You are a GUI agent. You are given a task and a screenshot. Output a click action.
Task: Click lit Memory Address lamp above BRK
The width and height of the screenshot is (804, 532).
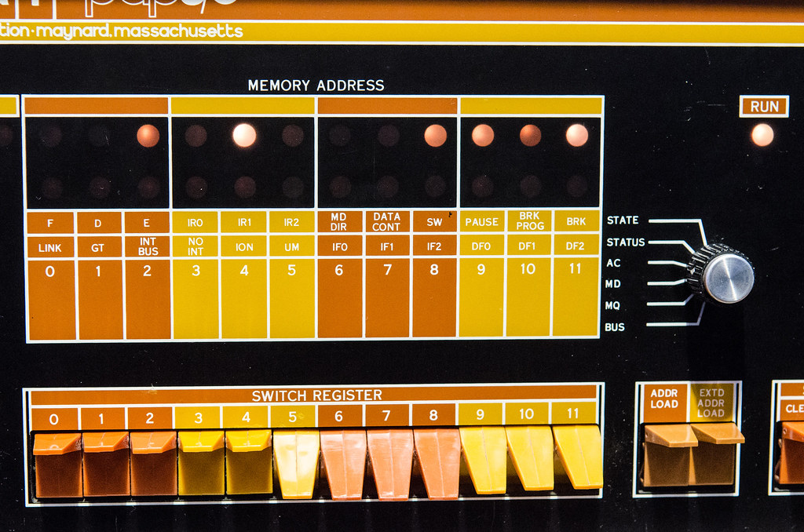pyautogui.click(x=577, y=135)
